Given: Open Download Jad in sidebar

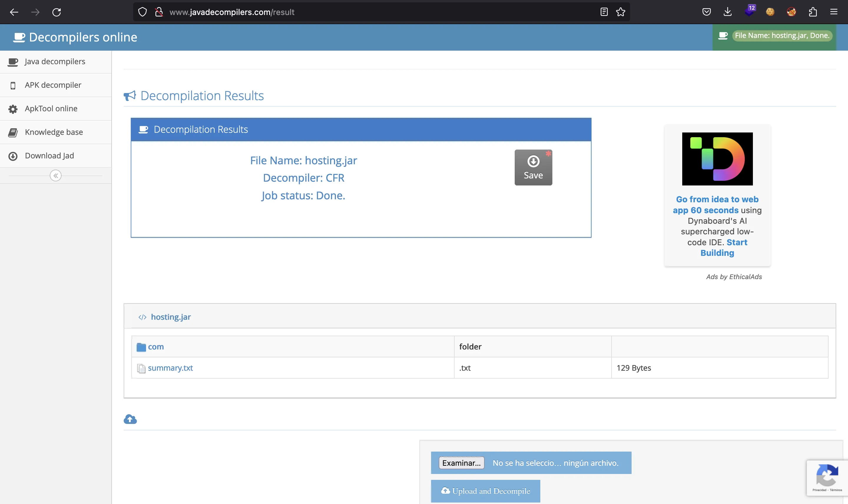Looking at the screenshot, I should tap(56, 155).
